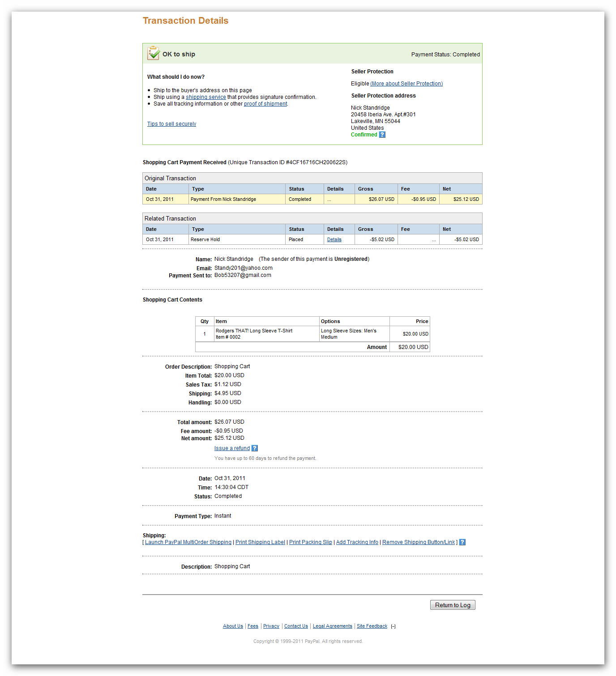This screenshot has height=676, width=616.
Task: Open the shipping service link
Action: tap(206, 97)
